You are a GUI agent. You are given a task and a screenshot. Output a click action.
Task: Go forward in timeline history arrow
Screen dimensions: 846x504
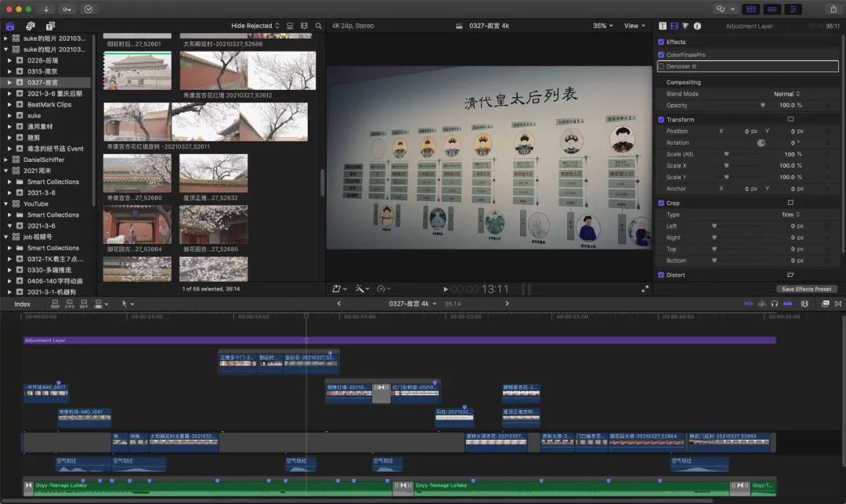[x=507, y=304]
